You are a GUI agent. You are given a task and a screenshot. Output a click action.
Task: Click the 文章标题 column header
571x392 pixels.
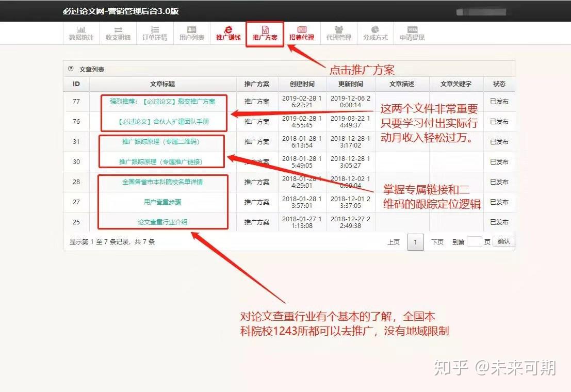point(162,84)
